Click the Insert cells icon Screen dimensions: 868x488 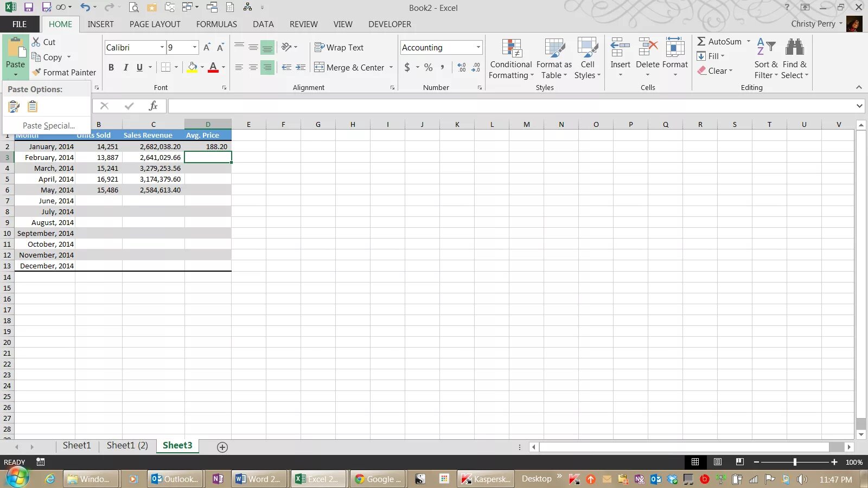click(620, 48)
